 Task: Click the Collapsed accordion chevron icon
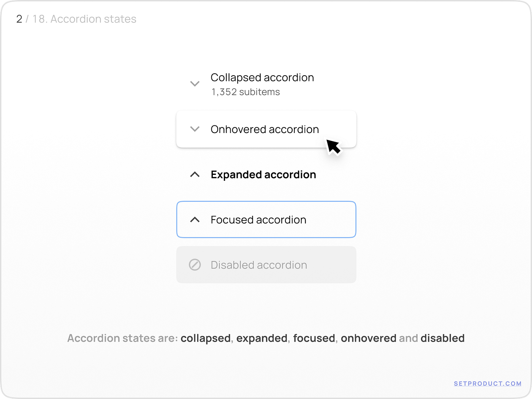click(x=195, y=84)
